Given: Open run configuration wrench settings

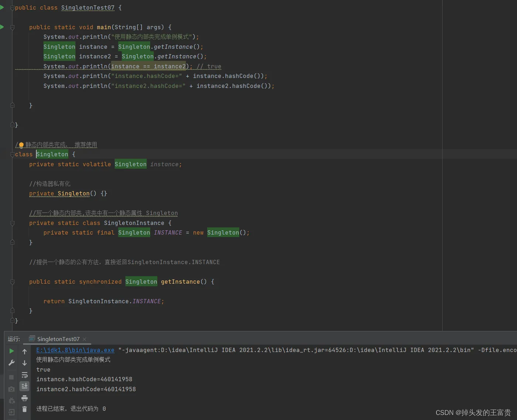Looking at the screenshot, I should [11, 363].
